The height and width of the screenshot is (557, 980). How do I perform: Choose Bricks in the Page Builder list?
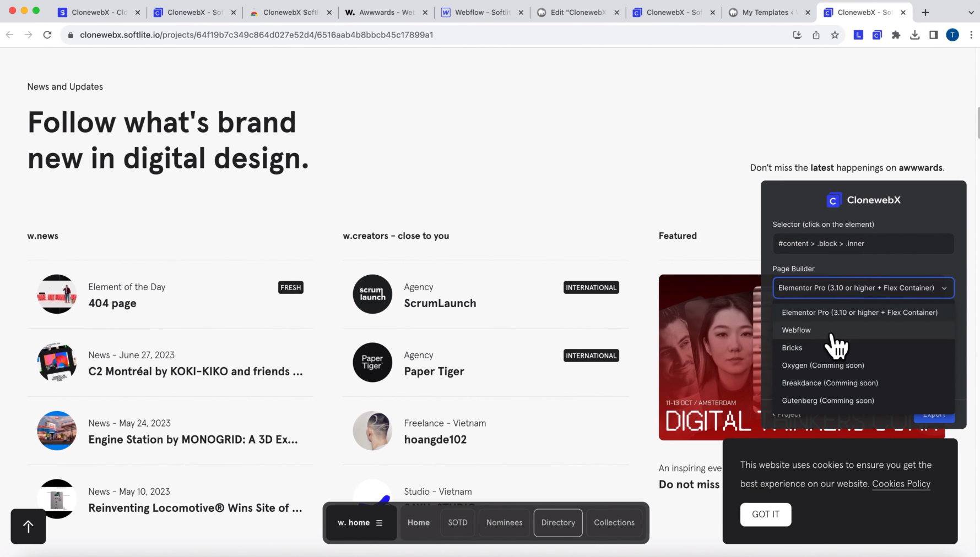pos(863,348)
